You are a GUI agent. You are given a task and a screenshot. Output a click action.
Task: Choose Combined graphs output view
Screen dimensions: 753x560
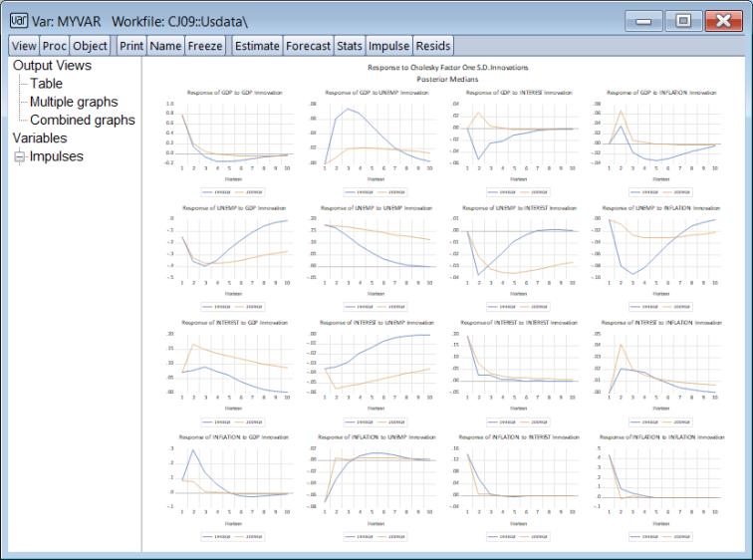coord(82,120)
